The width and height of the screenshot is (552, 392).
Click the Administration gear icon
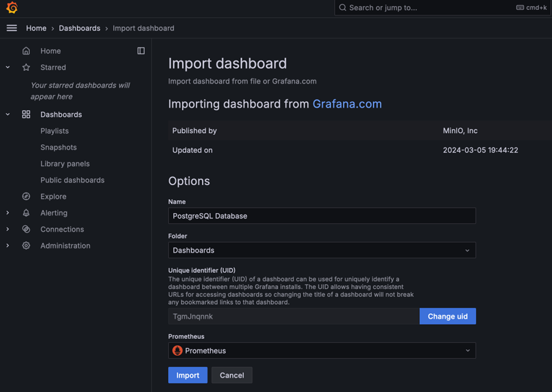[x=26, y=245]
